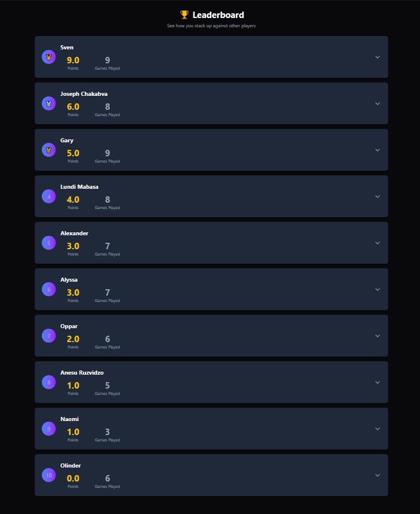This screenshot has width=420, height=514.
Task: Select the Alexander player name
Action: (74, 233)
